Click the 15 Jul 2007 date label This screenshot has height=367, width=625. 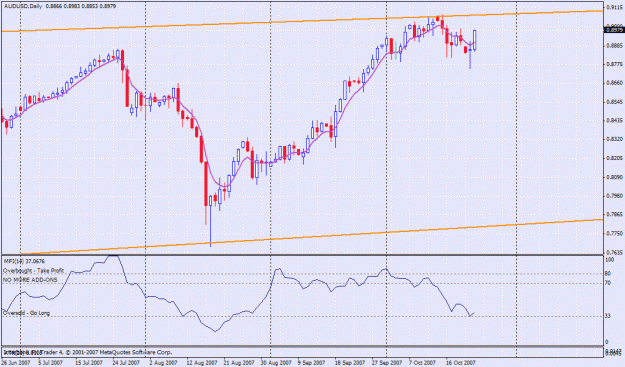pyautogui.click(x=88, y=363)
